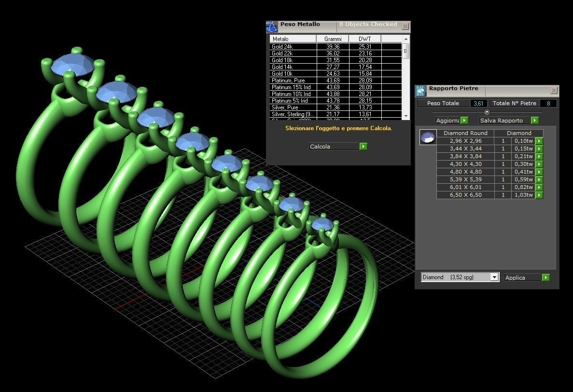The width and height of the screenshot is (573, 392).
Task: Click the 4,80 X 4,80 stone size cell
Action: point(465,172)
